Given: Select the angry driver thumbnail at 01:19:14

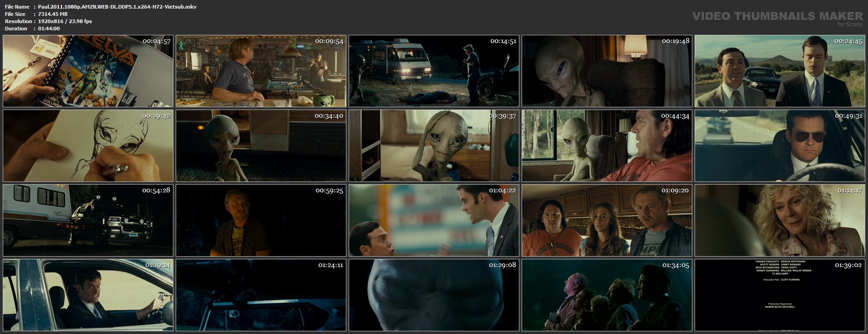Looking at the screenshot, I should [88, 295].
